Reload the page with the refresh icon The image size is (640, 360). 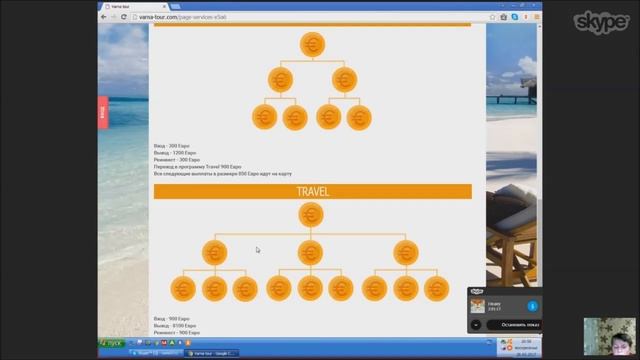click(x=124, y=17)
